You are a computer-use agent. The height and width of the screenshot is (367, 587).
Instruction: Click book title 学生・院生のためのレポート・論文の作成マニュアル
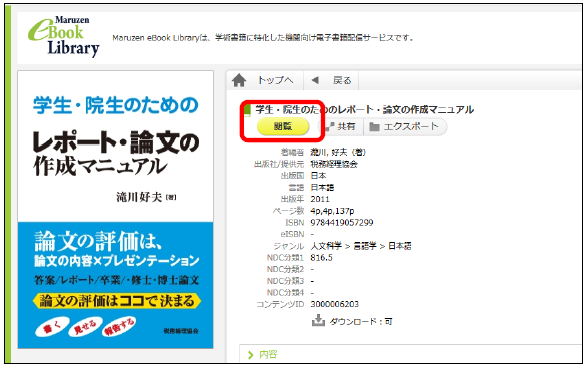point(365,109)
